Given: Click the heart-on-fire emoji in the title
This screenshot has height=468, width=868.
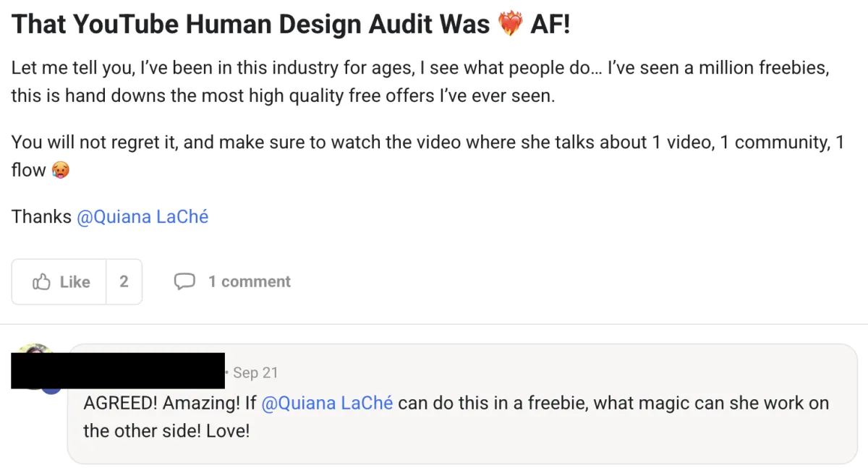Looking at the screenshot, I should tap(511, 25).
